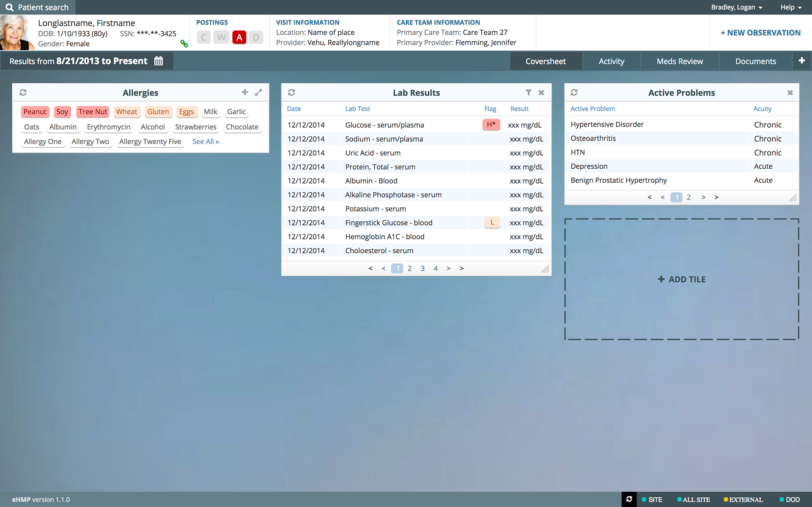Expand the Allergies tile to full view
The width and height of the screenshot is (812, 507).
258,92
